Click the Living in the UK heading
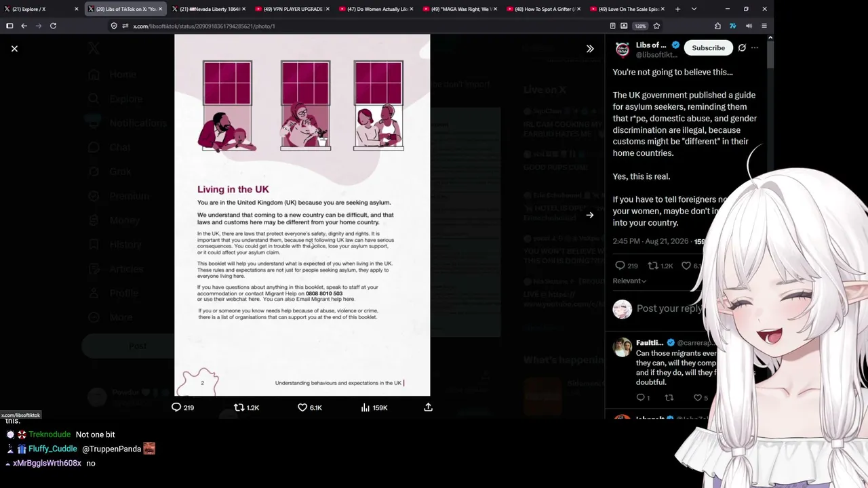Viewport: 868px width, 488px height. click(x=233, y=189)
